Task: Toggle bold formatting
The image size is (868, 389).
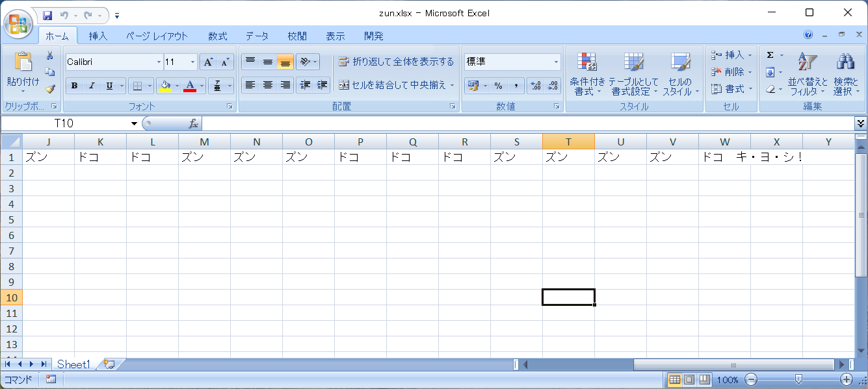Action: (75, 86)
